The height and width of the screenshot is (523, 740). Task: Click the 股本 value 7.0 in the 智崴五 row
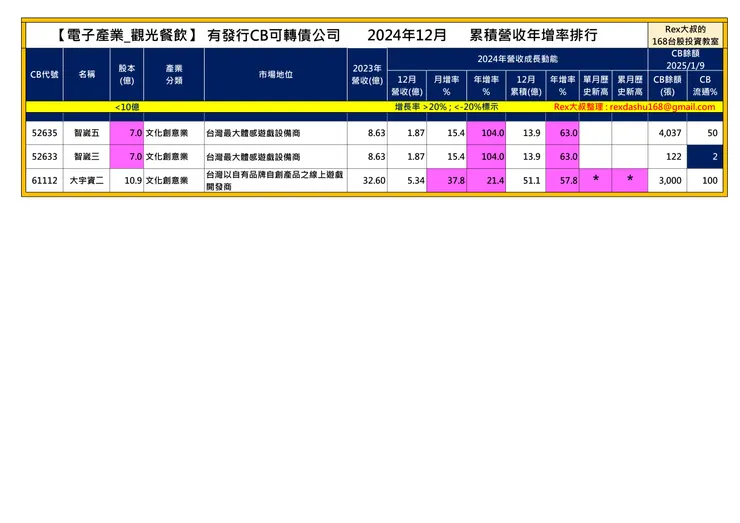pos(126,133)
